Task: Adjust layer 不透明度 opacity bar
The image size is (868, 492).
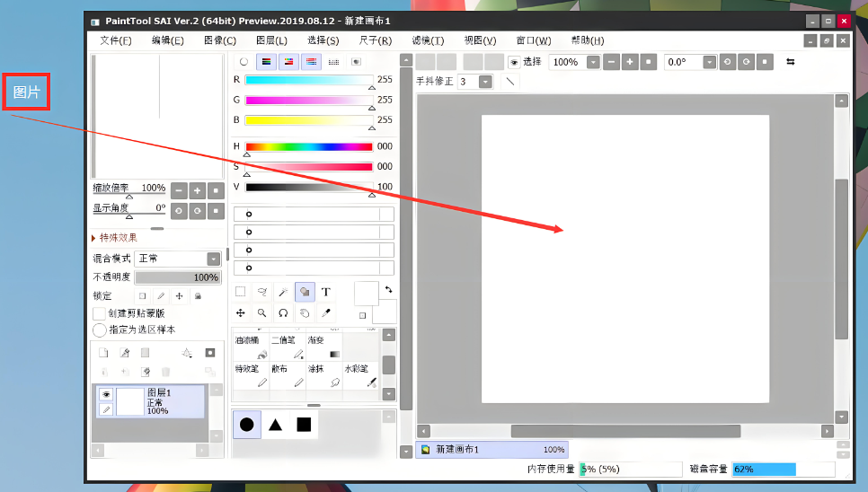Action: pos(178,277)
